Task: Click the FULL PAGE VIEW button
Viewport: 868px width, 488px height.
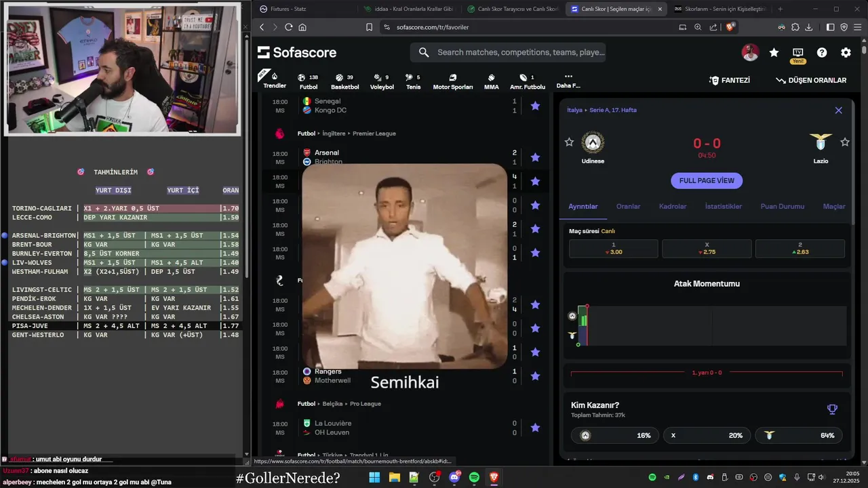Action: [707, 181]
